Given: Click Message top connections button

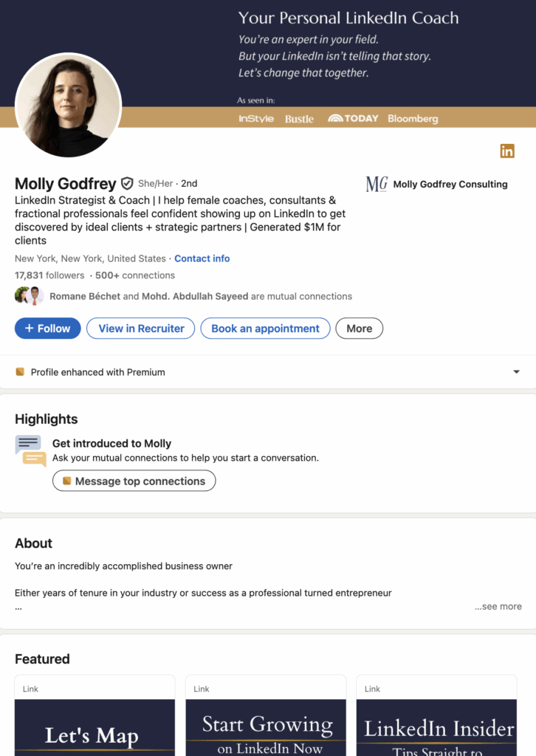Looking at the screenshot, I should (134, 481).
